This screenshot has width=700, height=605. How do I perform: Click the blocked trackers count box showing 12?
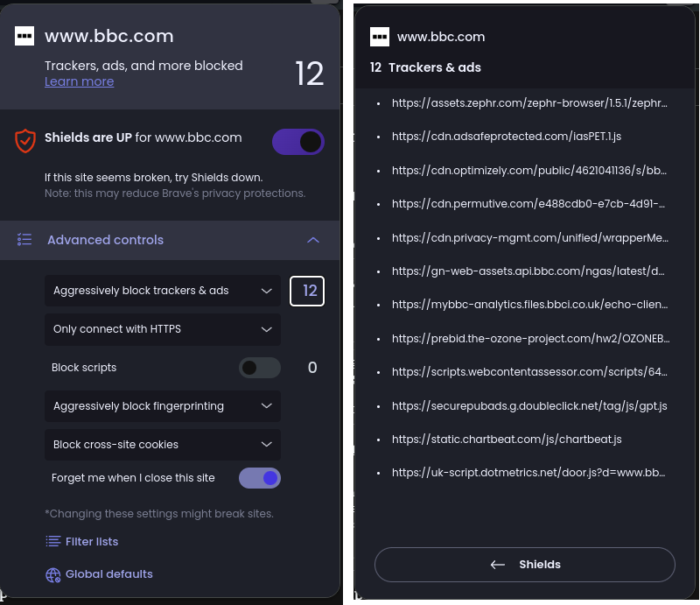[307, 291]
